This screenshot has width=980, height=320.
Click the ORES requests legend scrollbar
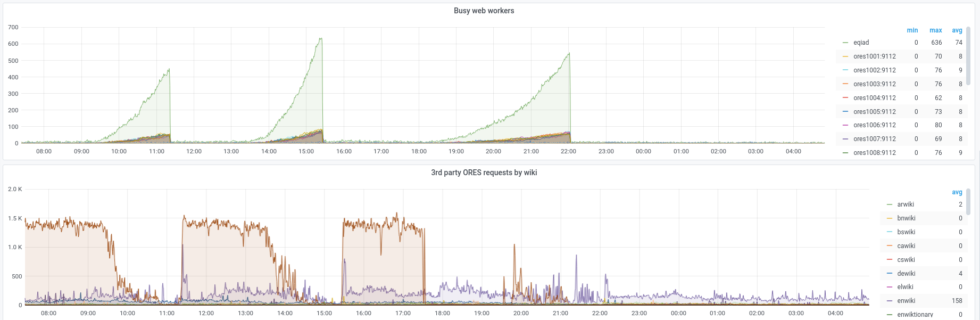click(968, 202)
